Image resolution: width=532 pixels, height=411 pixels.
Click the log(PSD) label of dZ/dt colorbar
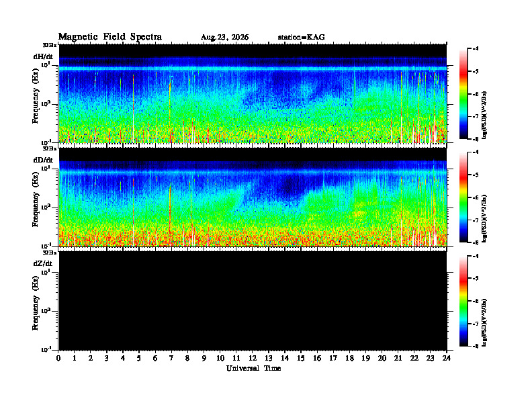click(x=484, y=322)
